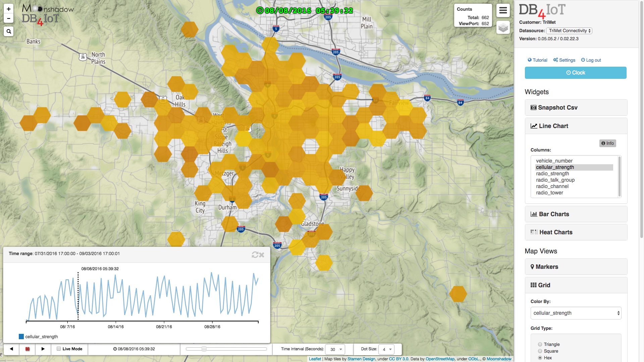Refresh the line chart popup
This screenshot has height=362, width=644.
point(255,255)
